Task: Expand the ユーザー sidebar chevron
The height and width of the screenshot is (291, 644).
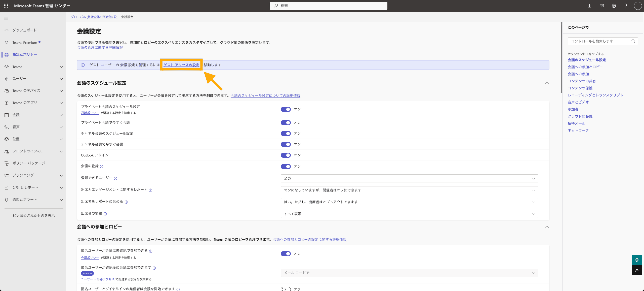Action: 61,79
